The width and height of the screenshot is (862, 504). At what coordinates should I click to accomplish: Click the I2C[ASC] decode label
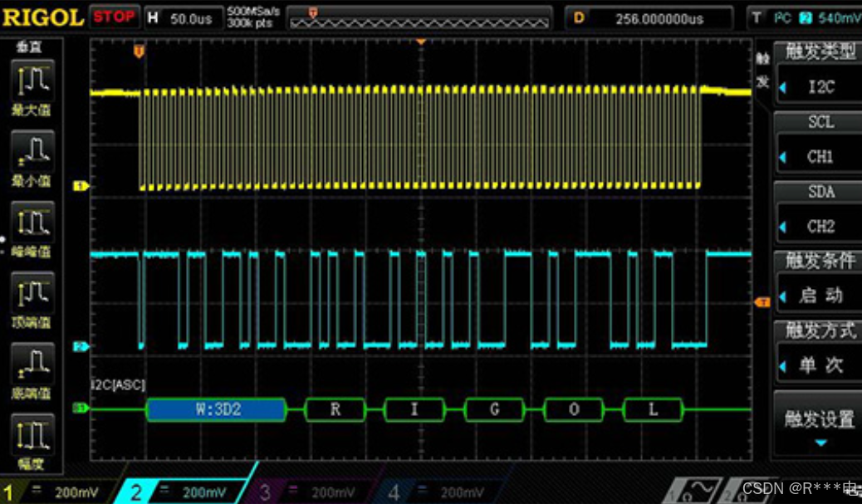coord(118,384)
